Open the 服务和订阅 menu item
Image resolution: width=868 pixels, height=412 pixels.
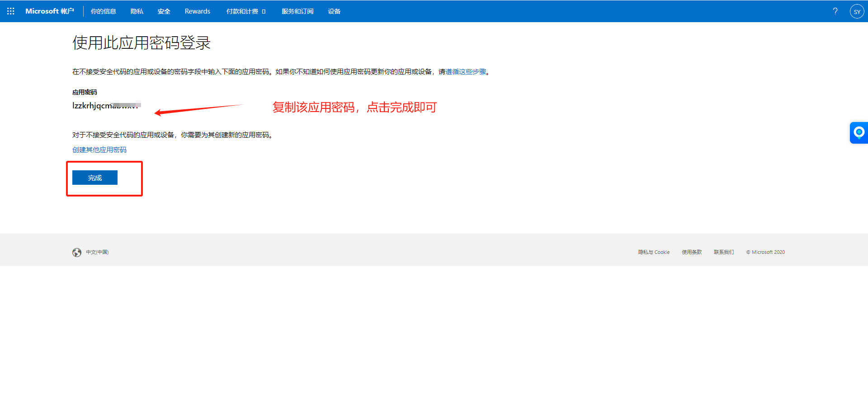(x=297, y=11)
